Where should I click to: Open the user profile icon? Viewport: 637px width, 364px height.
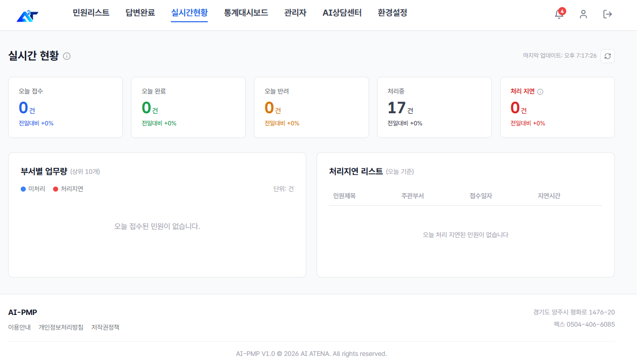click(583, 14)
